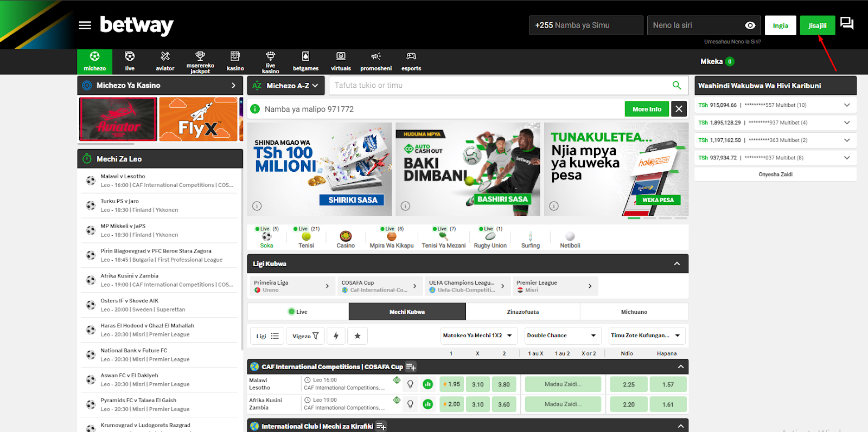Open the FlyX game thumbnail
The image size is (868, 432).
click(198, 119)
